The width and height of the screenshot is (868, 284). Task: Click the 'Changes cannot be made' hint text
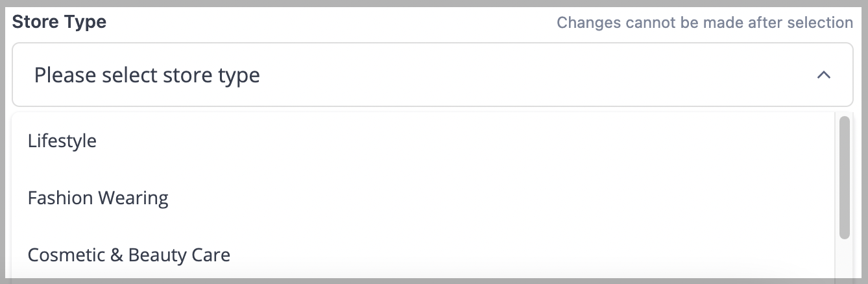coord(705,23)
